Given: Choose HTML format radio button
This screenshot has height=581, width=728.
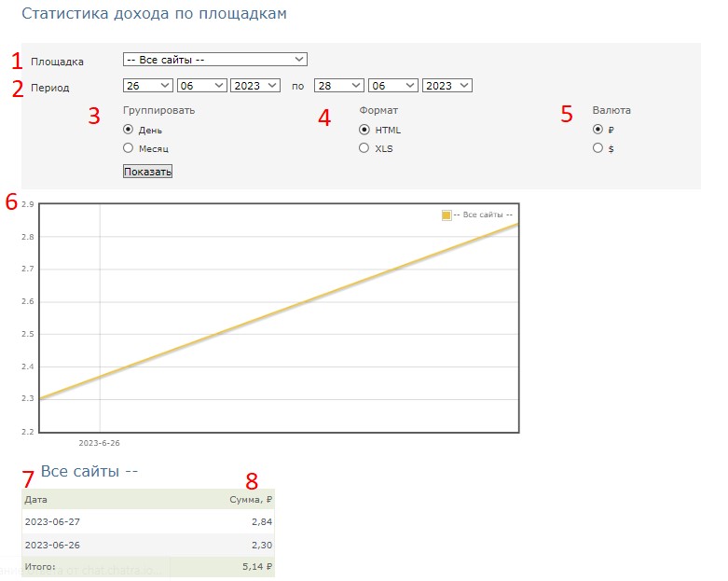Looking at the screenshot, I should point(364,129).
